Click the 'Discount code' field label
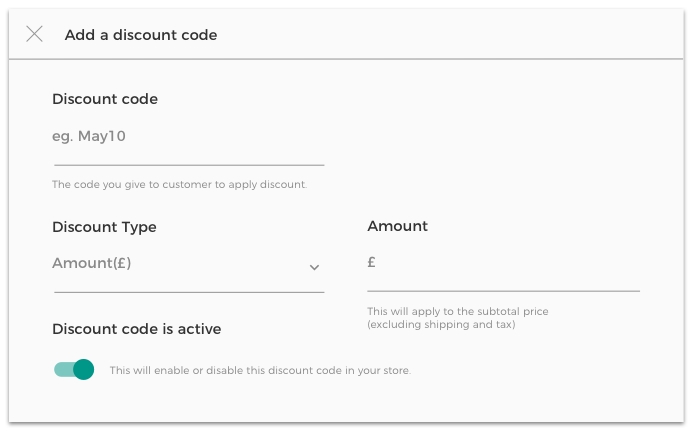This screenshot has width=693, height=431. [105, 99]
